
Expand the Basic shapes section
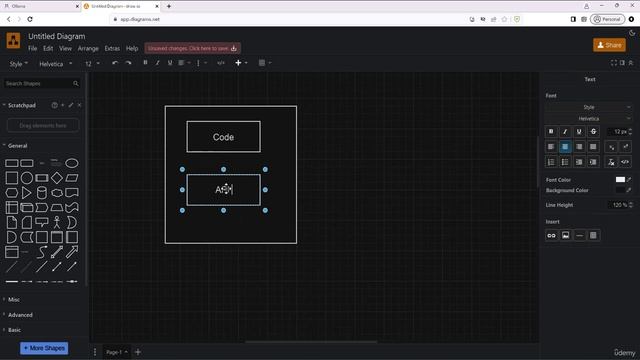pyautogui.click(x=14, y=330)
